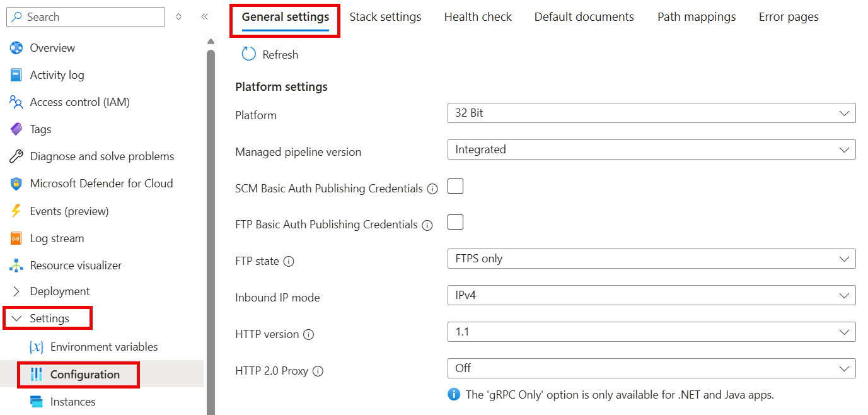
Task: Click the FTP state info icon
Action: click(289, 261)
